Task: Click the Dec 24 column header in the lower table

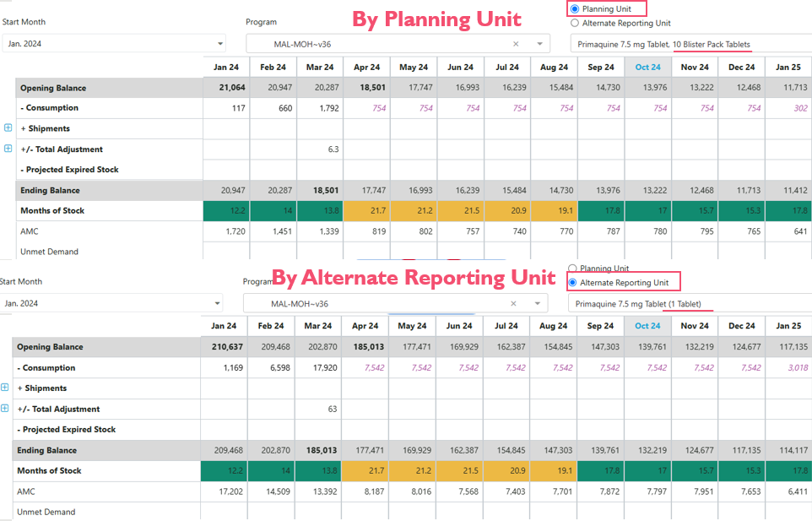Action: 742,326
